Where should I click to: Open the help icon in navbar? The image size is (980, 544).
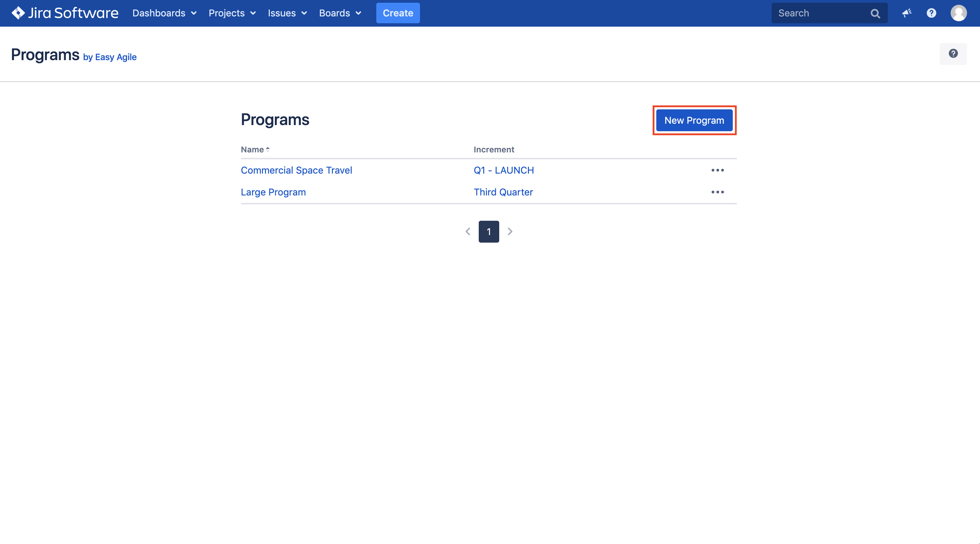pyautogui.click(x=931, y=13)
